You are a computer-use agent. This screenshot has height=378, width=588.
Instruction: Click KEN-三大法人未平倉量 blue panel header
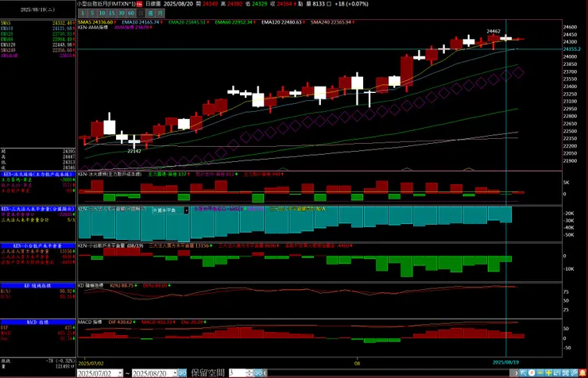37,209
